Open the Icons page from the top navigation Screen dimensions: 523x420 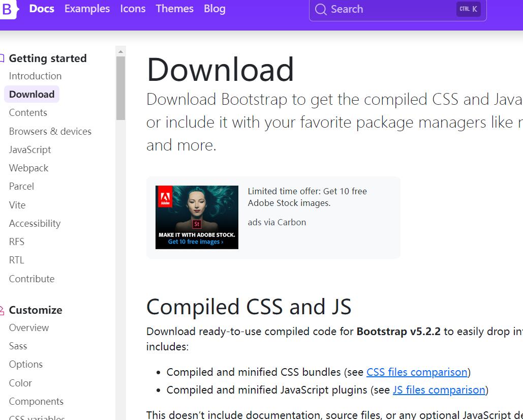pyautogui.click(x=133, y=9)
